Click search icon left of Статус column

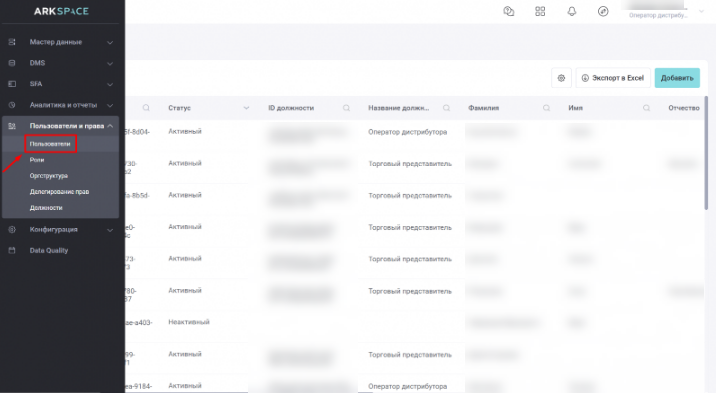(146, 108)
